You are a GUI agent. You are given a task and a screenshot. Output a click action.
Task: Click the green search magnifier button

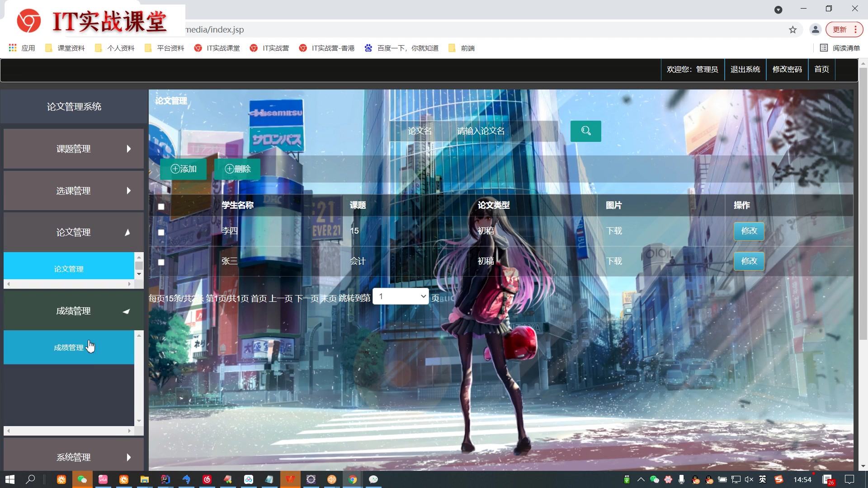click(585, 131)
